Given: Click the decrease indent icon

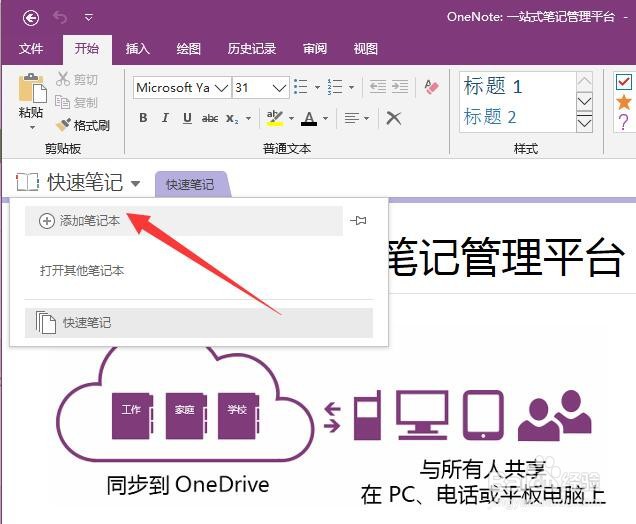Looking at the screenshot, I should coord(378,87).
